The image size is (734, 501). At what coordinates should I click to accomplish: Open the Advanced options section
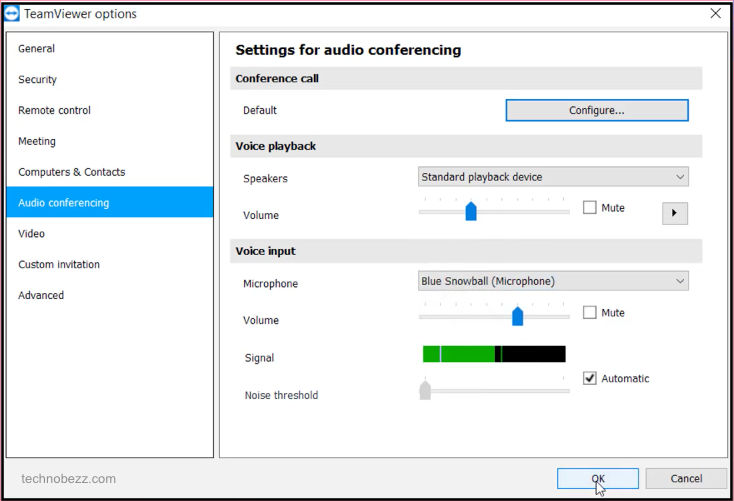tap(110, 295)
